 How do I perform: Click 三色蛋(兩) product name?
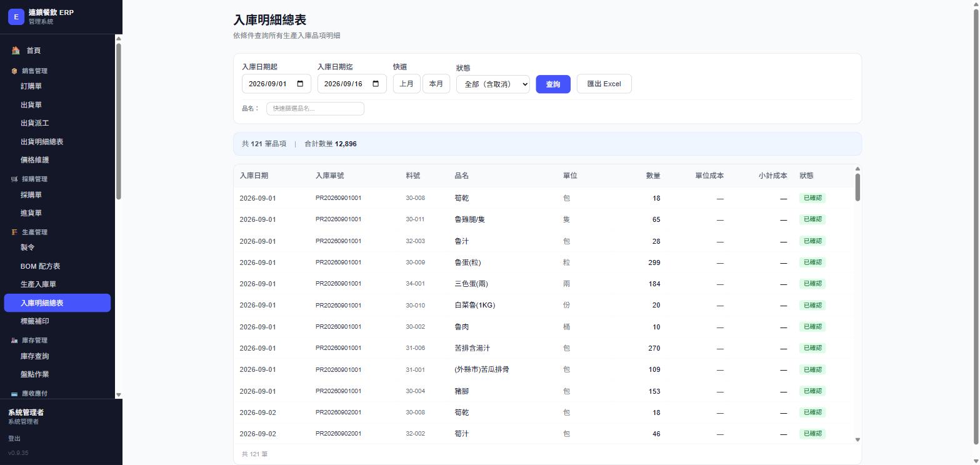471,284
